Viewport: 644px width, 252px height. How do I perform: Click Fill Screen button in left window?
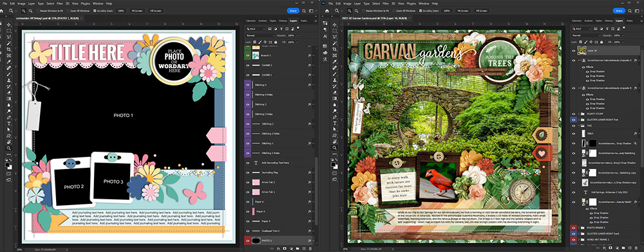pos(156,11)
